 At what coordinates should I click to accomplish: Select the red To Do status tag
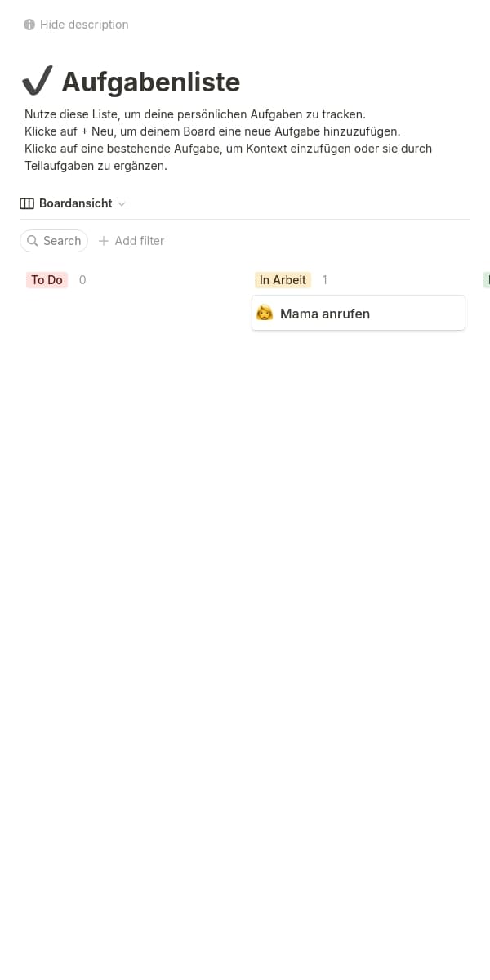pyautogui.click(x=47, y=280)
